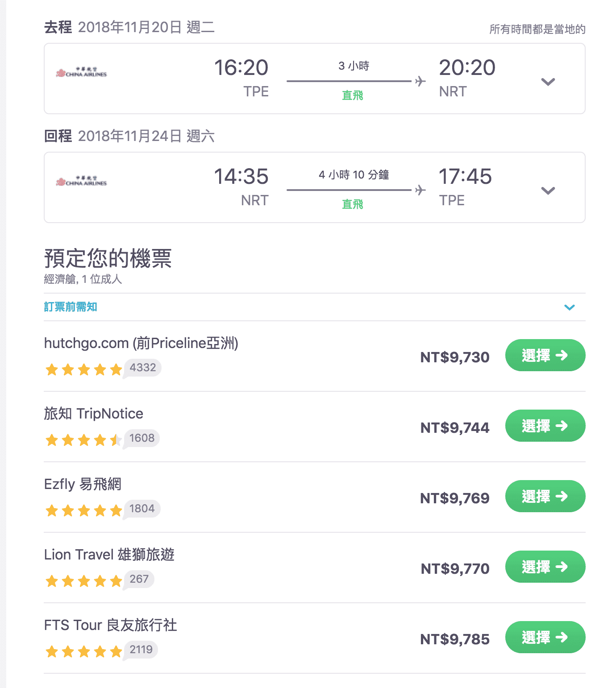Click Lion Travel star rating
616x688 pixels.
[x=83, y=581]
